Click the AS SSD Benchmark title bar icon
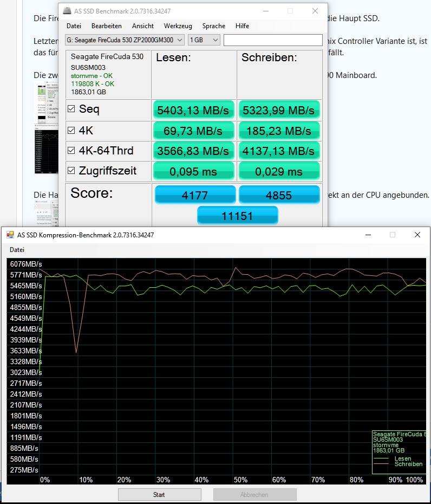 point(67,11)
